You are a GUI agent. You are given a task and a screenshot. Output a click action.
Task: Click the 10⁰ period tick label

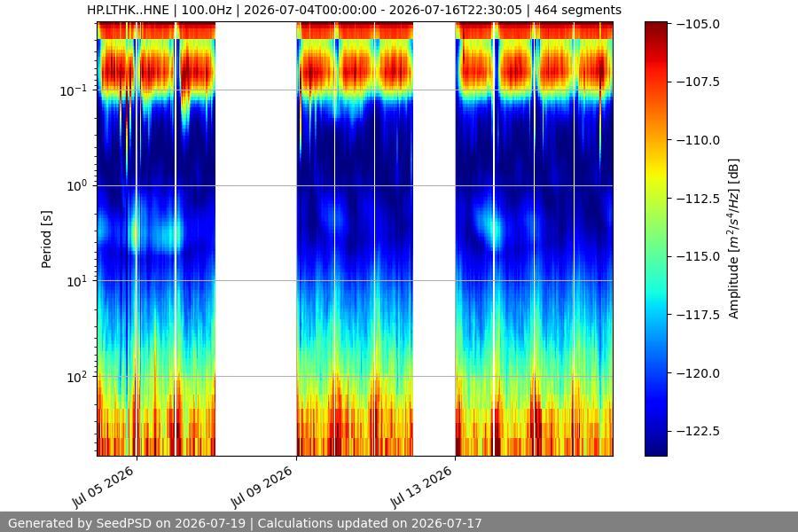pos(77,186)
